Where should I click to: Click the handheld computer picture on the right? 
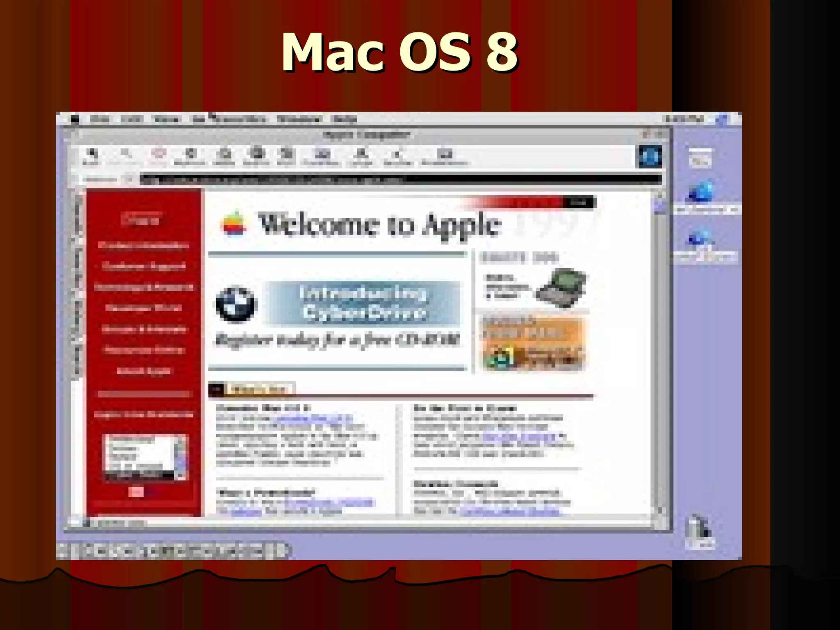tap(562, 287)
